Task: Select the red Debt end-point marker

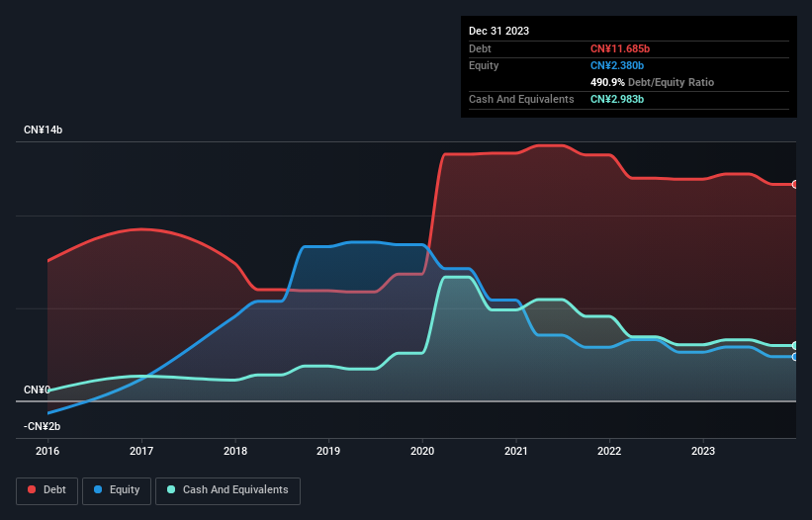Action: point(795,184)
